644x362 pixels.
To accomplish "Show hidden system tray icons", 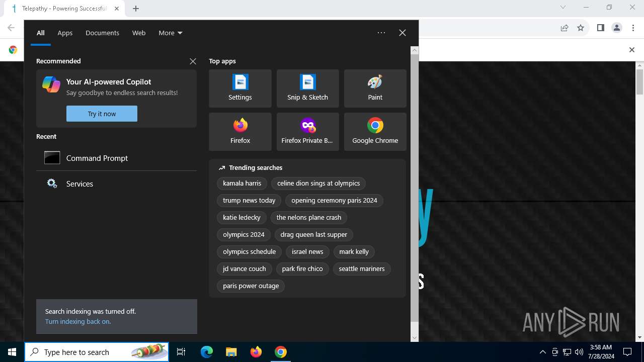I will [542, 352].
